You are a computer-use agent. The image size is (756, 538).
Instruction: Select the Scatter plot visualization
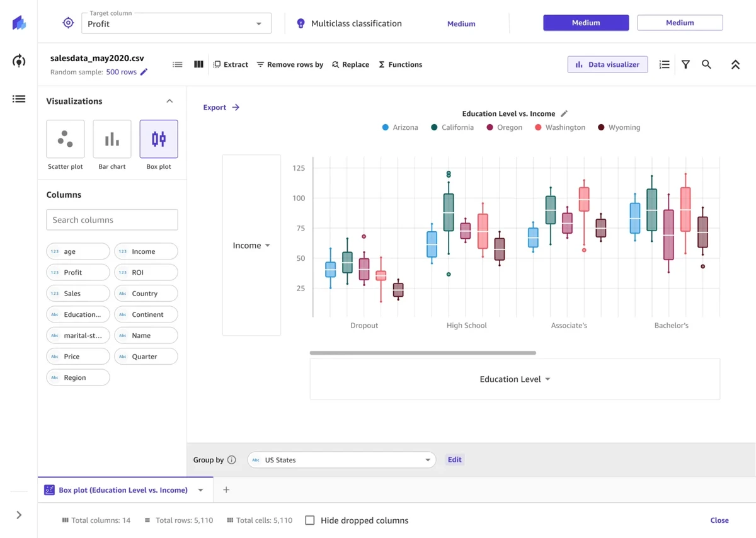pos(66,139)
